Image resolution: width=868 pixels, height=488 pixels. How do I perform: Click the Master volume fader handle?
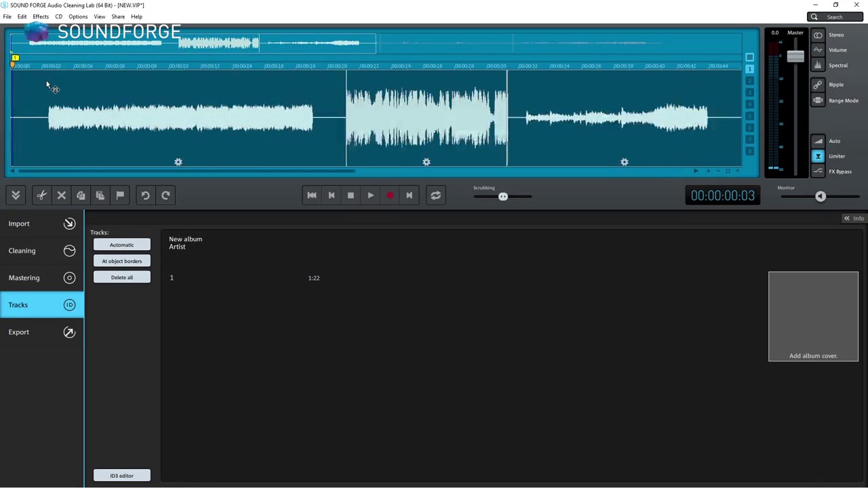pos(795,57)
